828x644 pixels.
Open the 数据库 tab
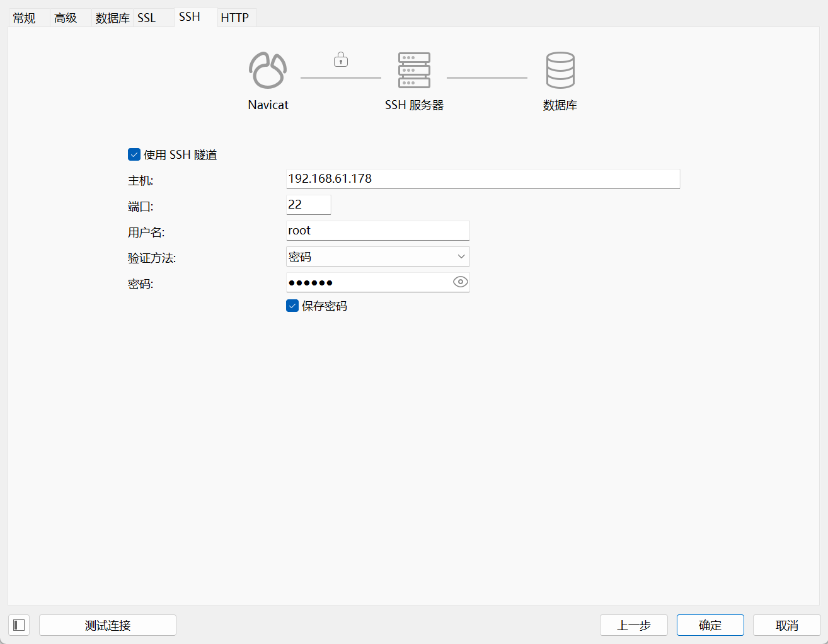point(112,18)
